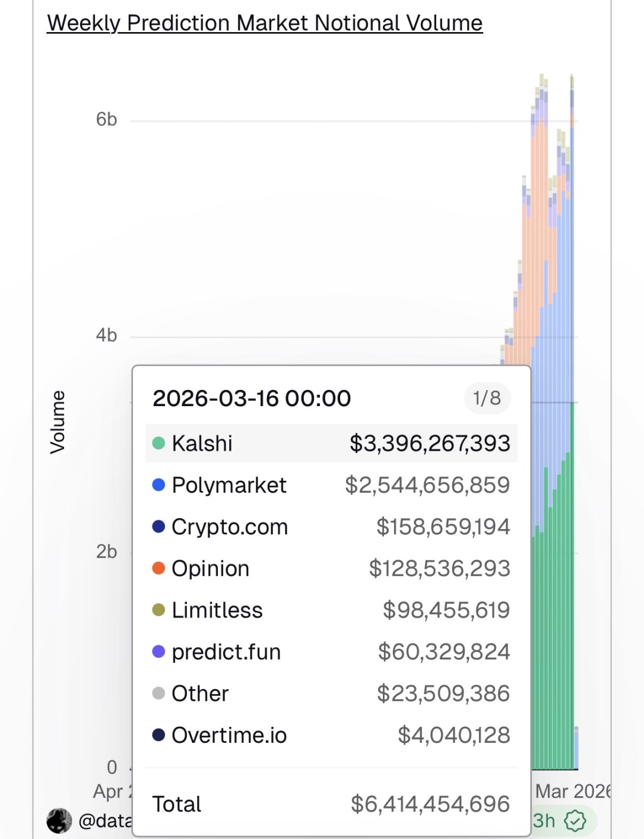Click the navy Overtime.io legend dot

(158, 735)
